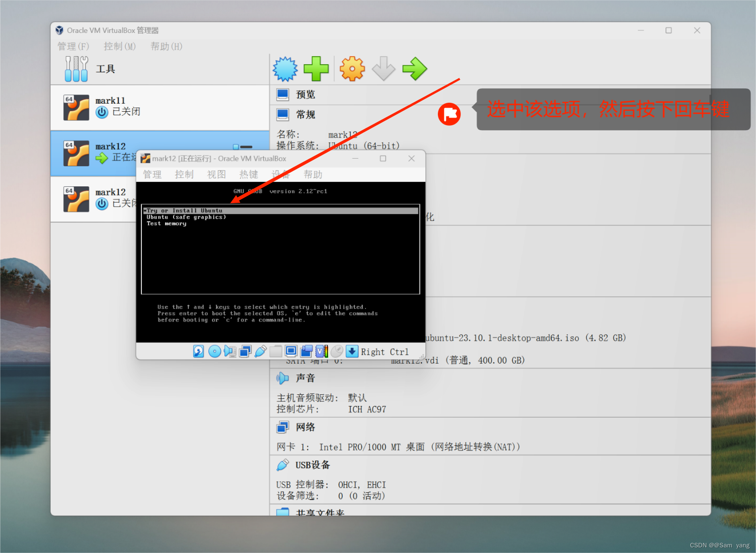This screenshot has width=756, height=553.
Task: Collapse the 常规 section header
Action: pos(305,114)
